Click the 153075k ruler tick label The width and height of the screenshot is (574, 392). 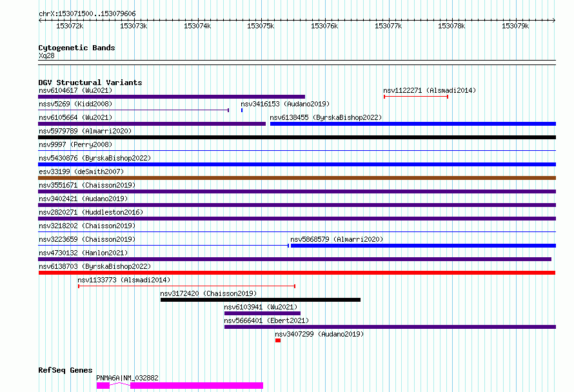click(x=261, y=26)
